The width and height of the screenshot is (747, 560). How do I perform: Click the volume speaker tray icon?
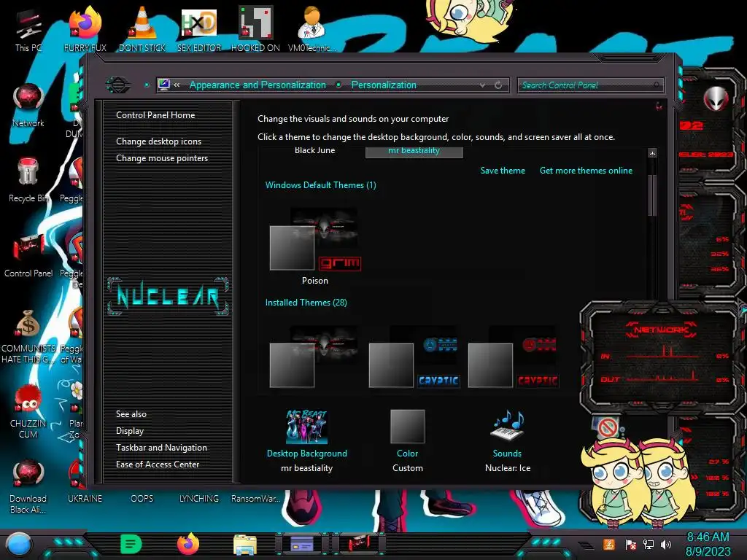click(666, 544)
